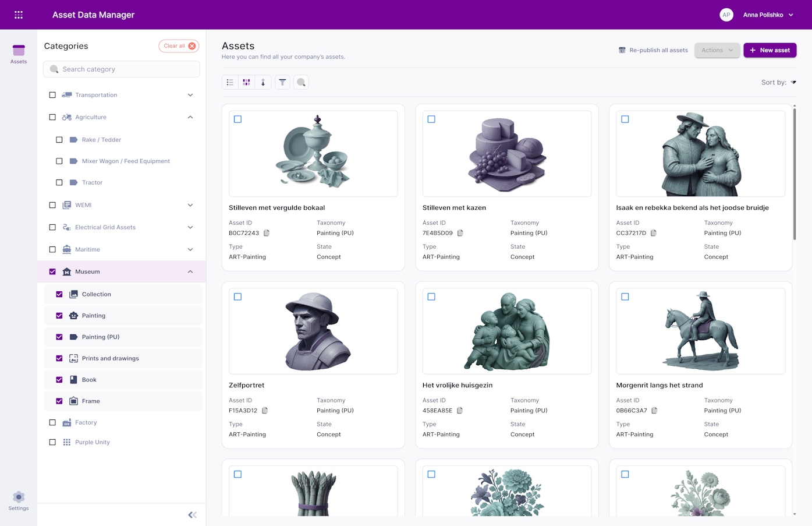Select the Painting subcategory row
This screenshot has width=812, height=526.
pos(123,316)
